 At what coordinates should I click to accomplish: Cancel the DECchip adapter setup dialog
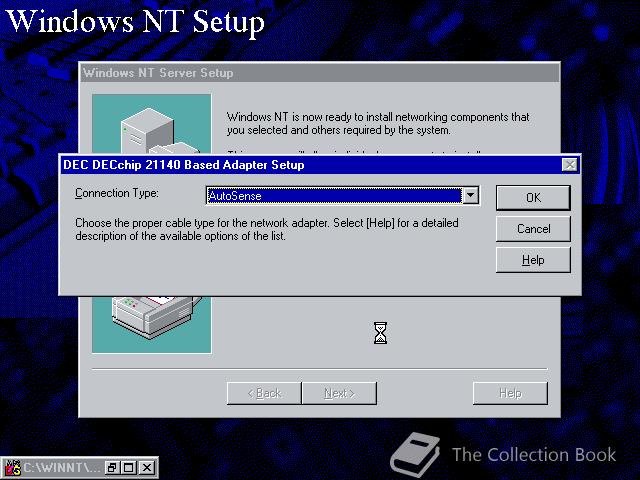(x=533, y=229)
